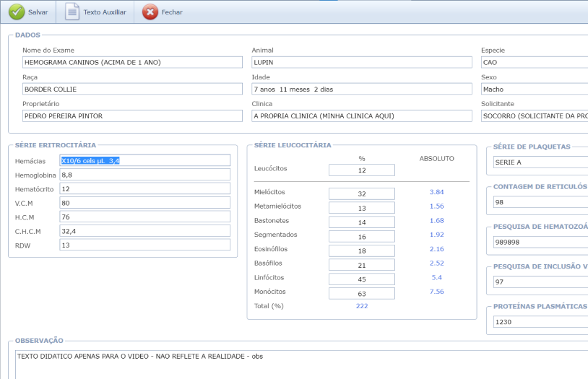Click the Texto Auxiliar document icon
Image resolution: width=588 pixels, height=379 pixels.
coord(72,12)
